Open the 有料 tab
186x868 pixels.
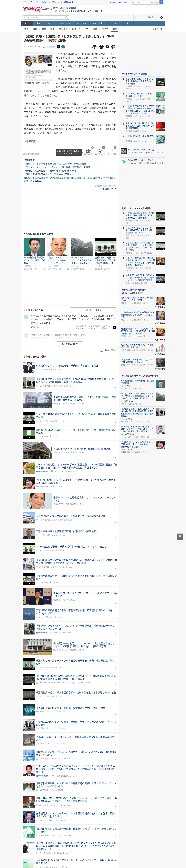tap(129, 24)
